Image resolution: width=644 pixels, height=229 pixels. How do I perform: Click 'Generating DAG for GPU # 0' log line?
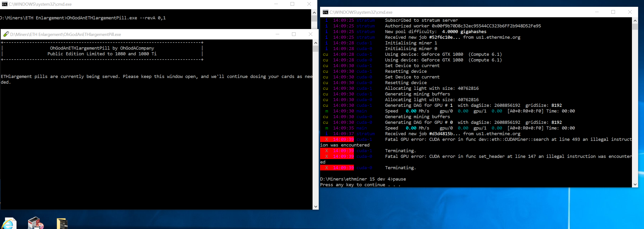473,122
